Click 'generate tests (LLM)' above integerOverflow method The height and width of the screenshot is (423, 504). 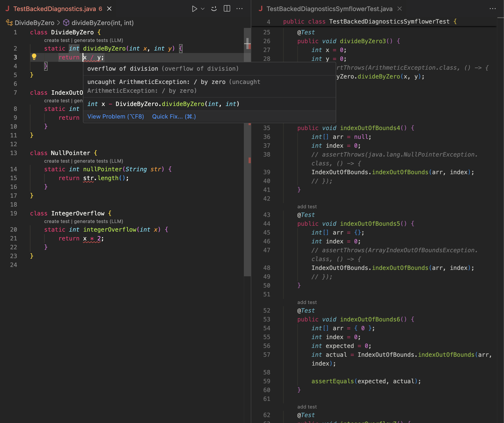point(98,221)
